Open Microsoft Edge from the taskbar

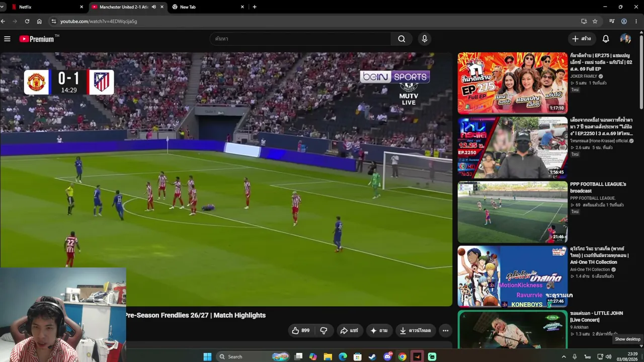343,356
